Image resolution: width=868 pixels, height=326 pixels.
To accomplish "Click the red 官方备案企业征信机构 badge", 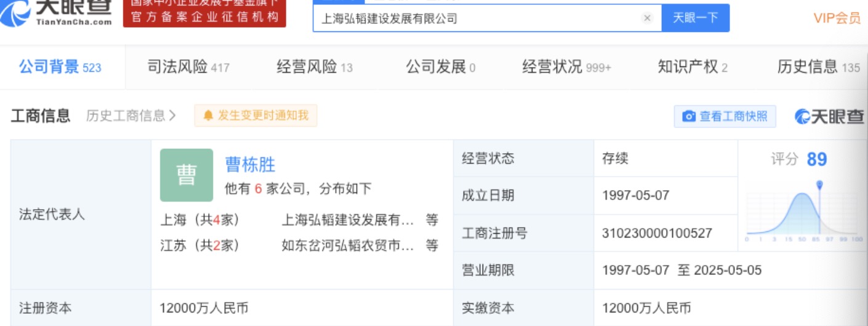I will 204,14.
